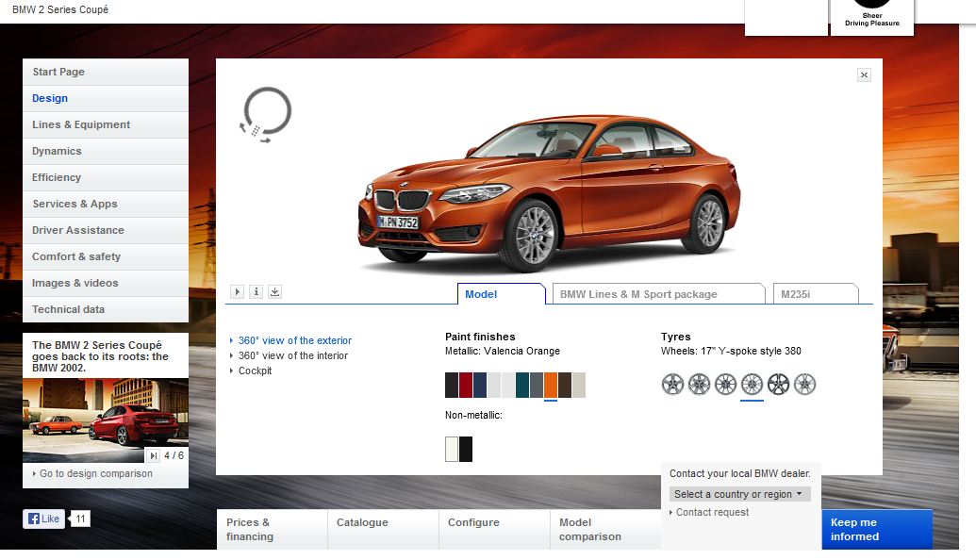This screenshot has height=560, width=976.
Task: Open the info icon below the car
Action: (x=256, y=292)
